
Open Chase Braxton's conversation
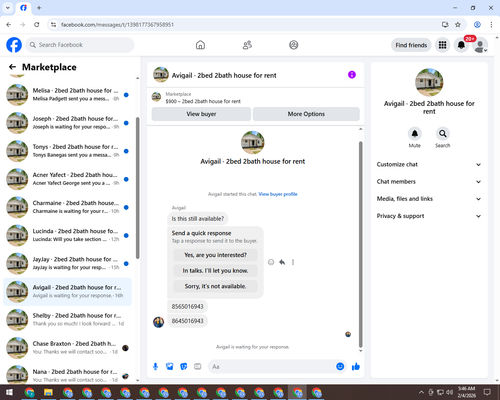(67, 348)
